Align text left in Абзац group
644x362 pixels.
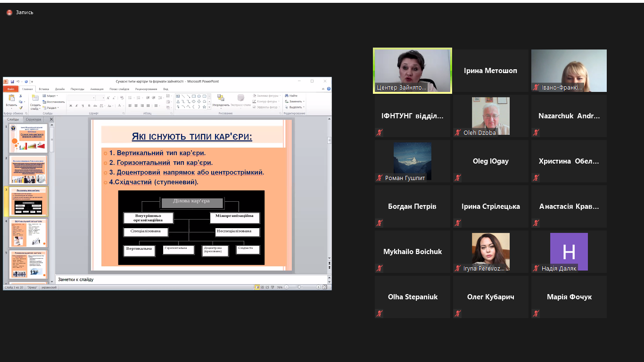[x=130, y=106]
